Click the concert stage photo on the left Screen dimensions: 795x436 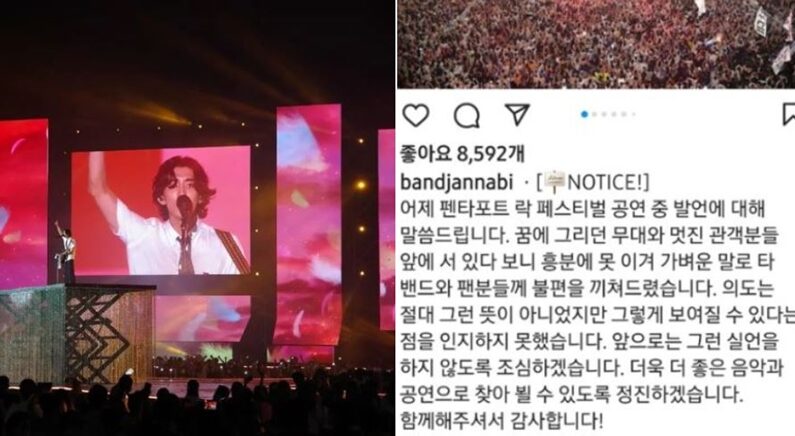(x=197, y=218)
